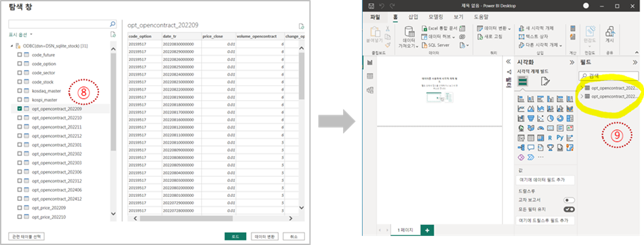The height and width of the screenshot is (245, 644).
Task: Toggle the 모든 필터 유지 switch
Action: pyautogui.click(x=569, y=209)
